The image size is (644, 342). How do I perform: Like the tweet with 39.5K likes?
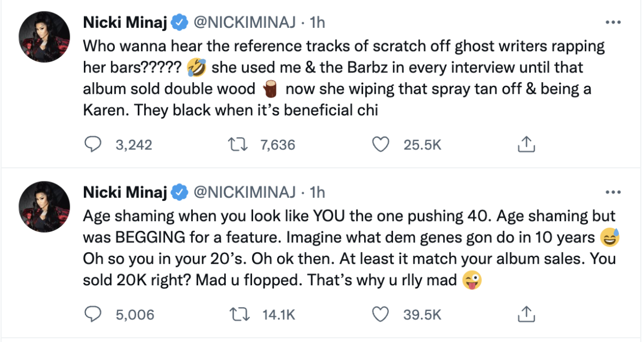[381, 314]
